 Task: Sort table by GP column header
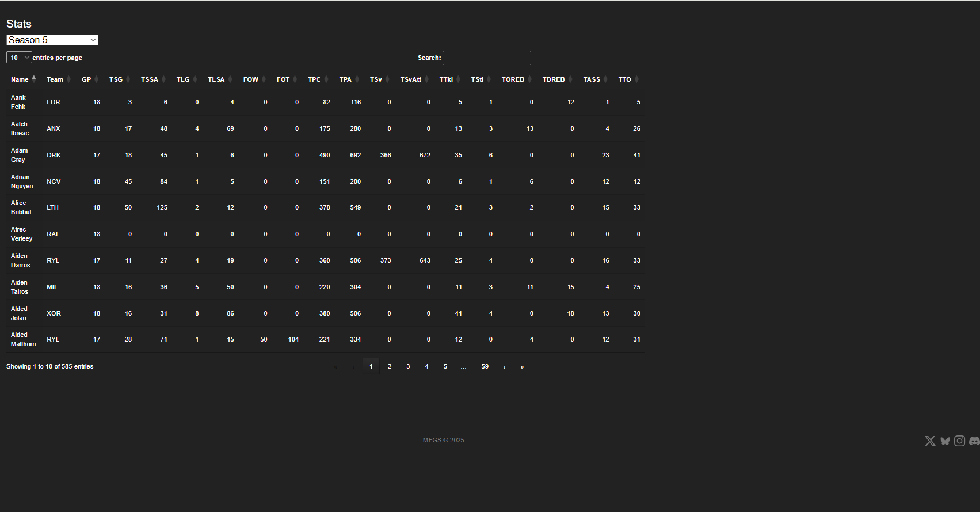(86, 79)
